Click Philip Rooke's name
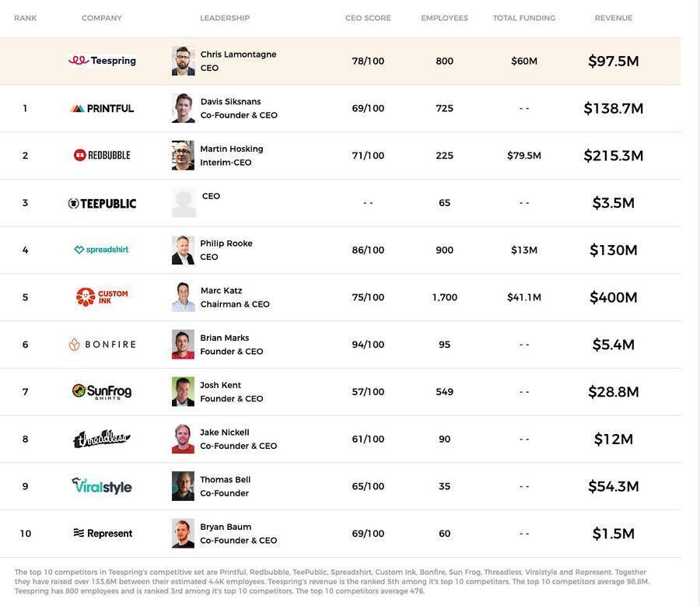The height and width of the screenshot is (606, 700). point(226,243)
